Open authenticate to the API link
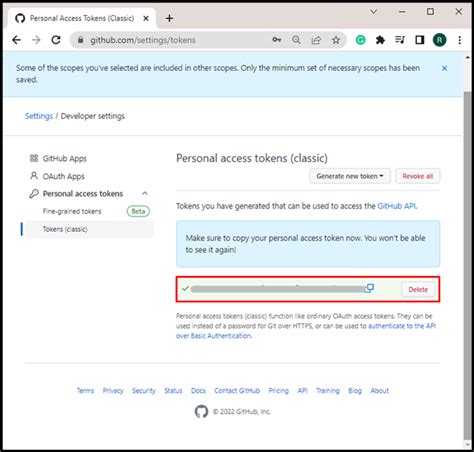 point(402,326)
